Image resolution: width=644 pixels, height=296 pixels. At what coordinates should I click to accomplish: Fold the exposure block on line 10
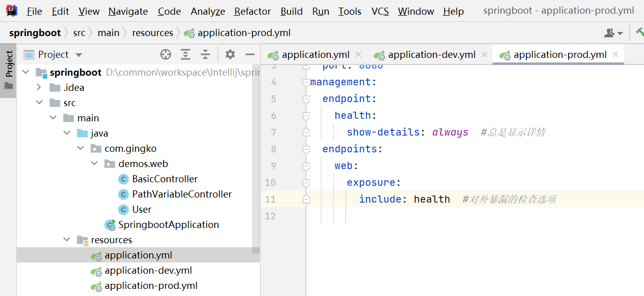pos(305,183)
